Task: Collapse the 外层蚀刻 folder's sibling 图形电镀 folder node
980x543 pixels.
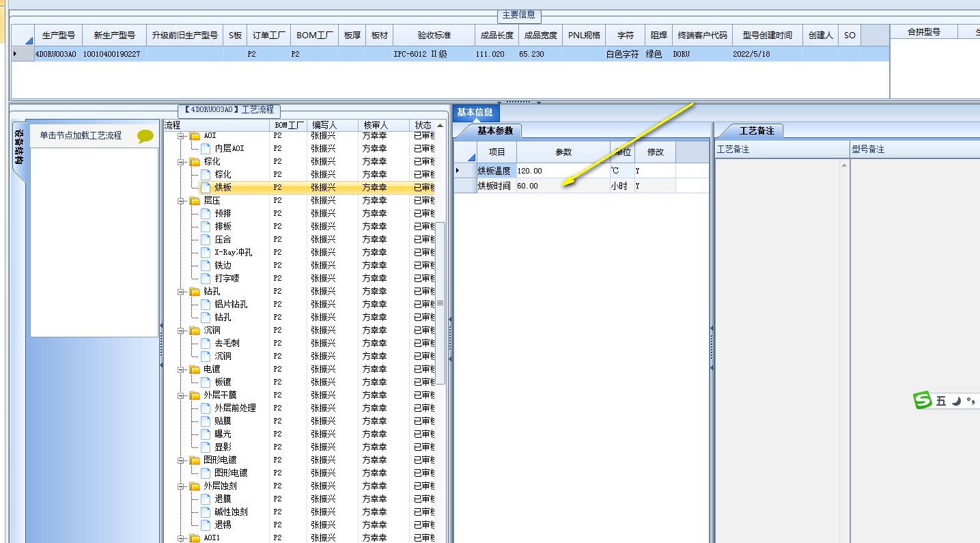Action: tap(182, 460)
